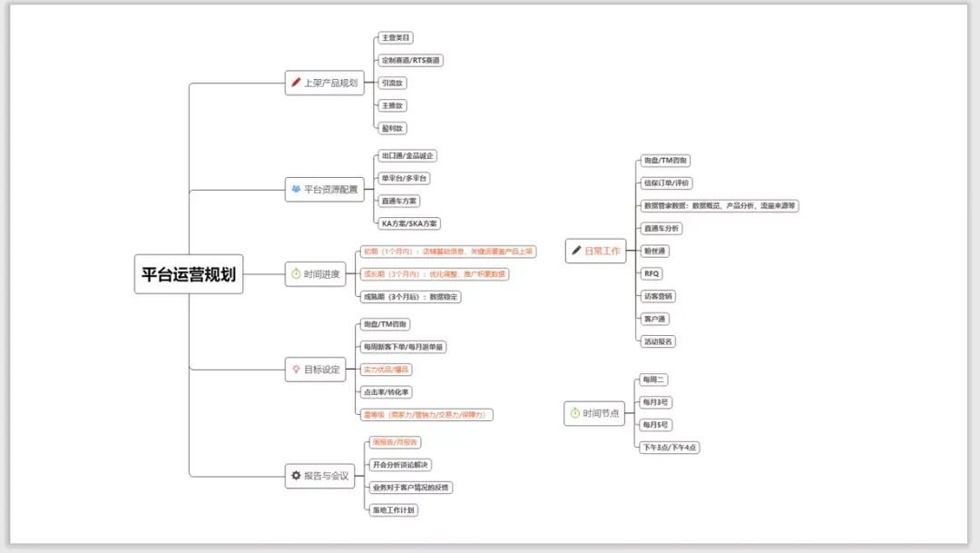The height and width of the screenshot is (553, 980).
Task: Select the 落地工作计划 node
Action: 394,509
